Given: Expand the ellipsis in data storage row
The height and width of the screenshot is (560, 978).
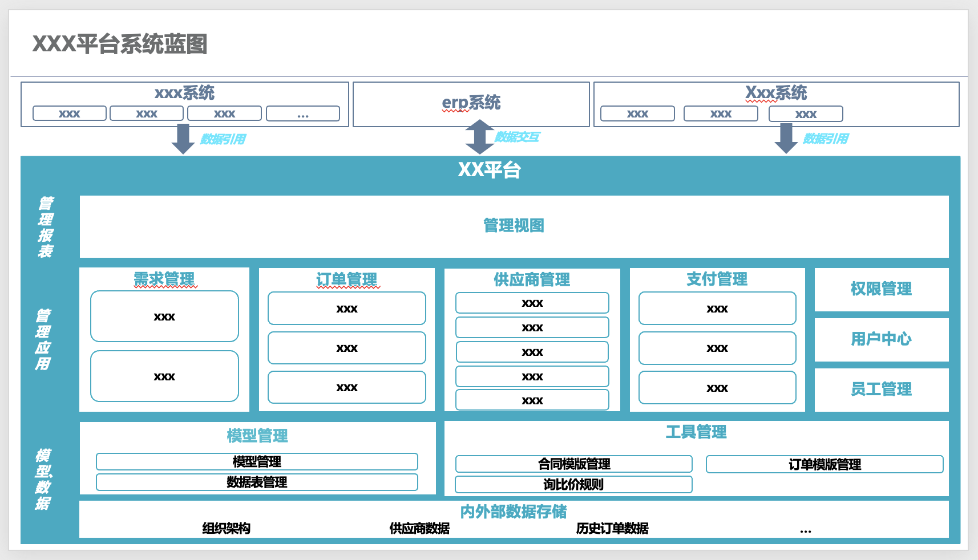Looking at the screenshot, I should pyautogui.click(x=805, y=529).
